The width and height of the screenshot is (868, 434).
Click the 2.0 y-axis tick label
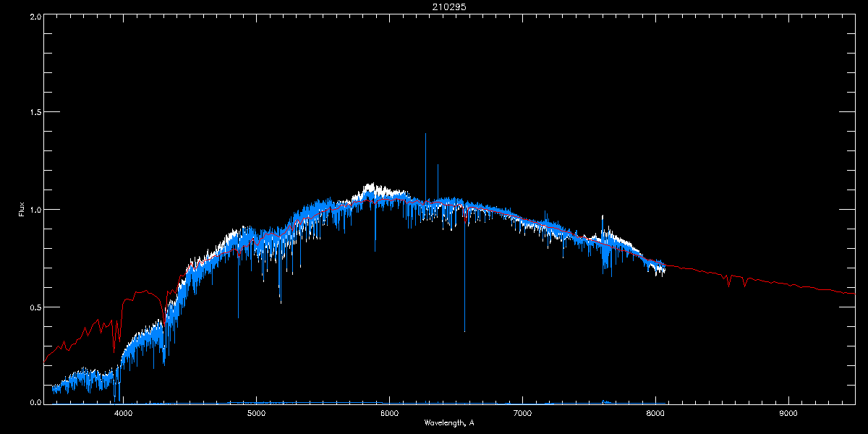(34, 16)
